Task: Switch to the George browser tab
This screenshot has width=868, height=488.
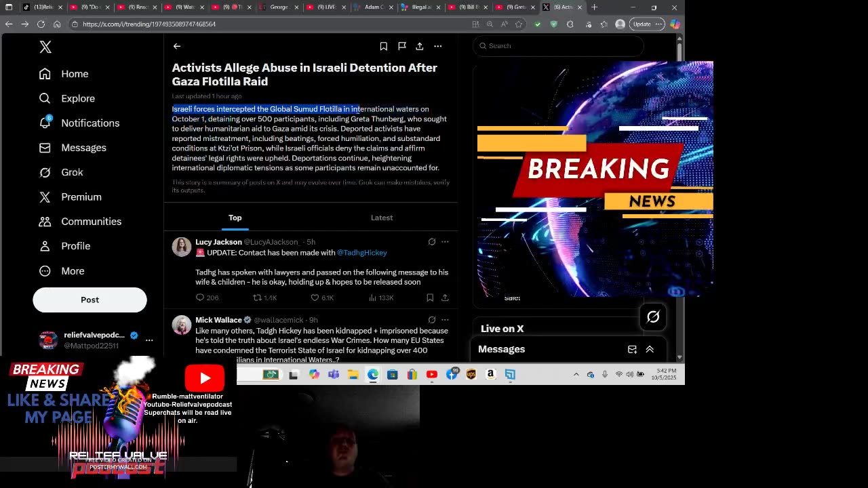Action: click(278, 7)
